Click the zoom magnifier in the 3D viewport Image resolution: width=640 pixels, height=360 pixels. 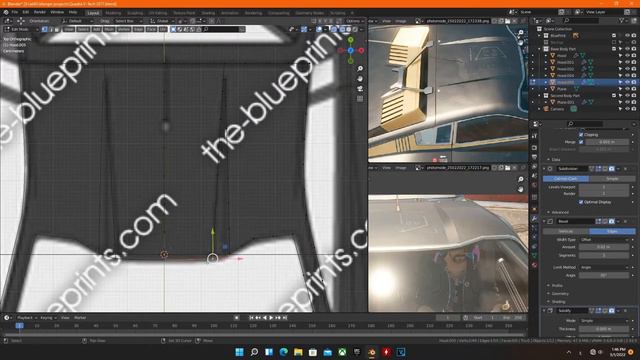click(x=360, y=69)
